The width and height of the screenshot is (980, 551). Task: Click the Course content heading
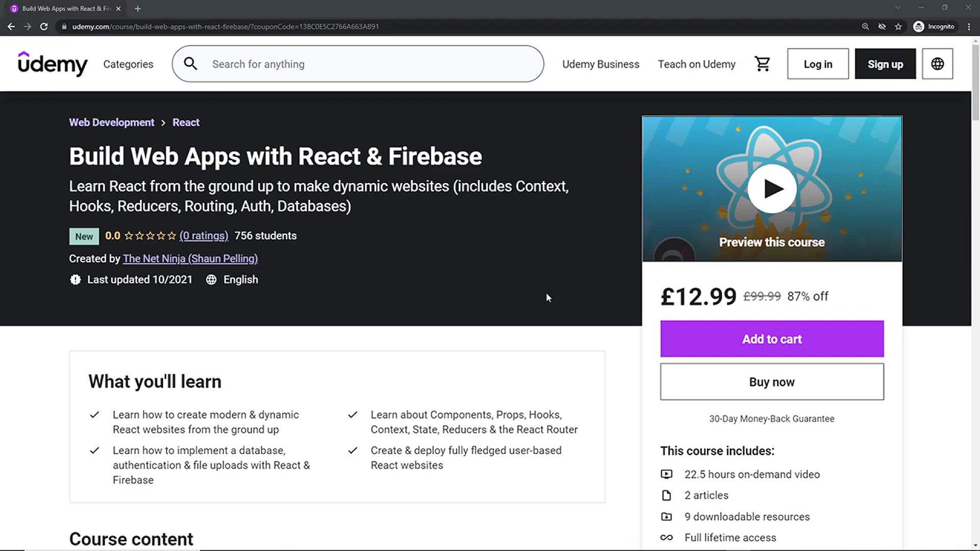pyautogui.click(x=131, y=539)
